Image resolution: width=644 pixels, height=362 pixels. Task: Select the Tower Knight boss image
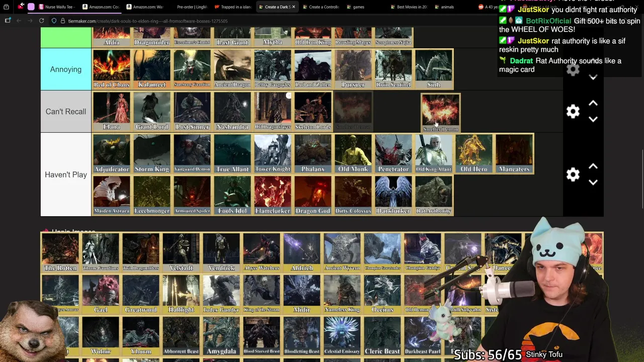272,153
